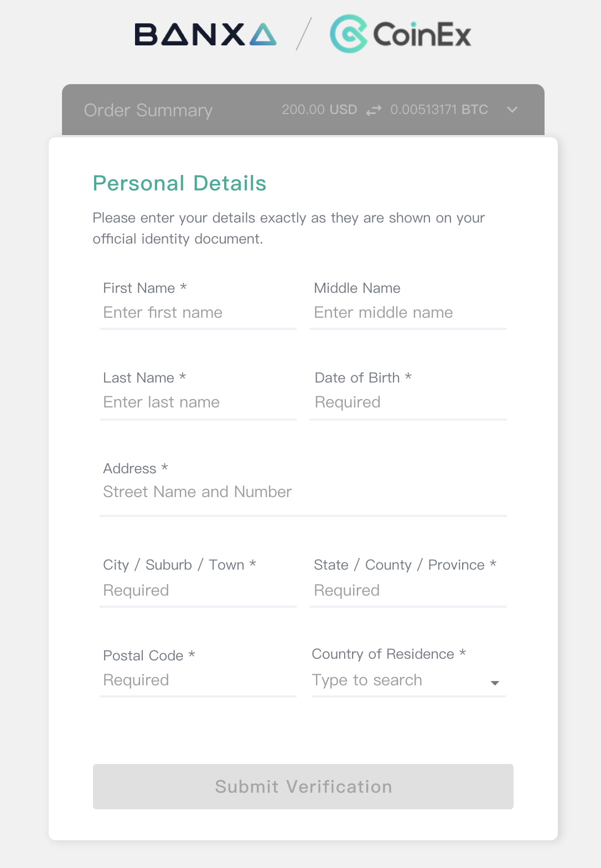The width and height of the screenshot is (601, 868).
Task: Click the CoinEx logo
Action: coord(401,34)
